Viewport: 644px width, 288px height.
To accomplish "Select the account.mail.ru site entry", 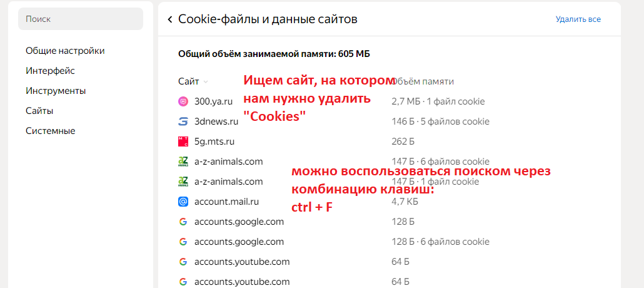I will click(x=227, y=202).
